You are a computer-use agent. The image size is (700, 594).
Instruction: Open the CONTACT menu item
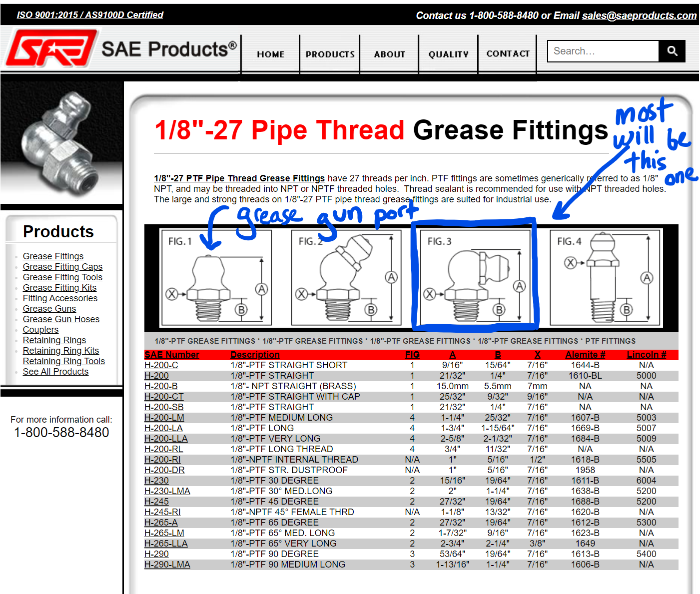pyautogui.click(x=508, y=53)
